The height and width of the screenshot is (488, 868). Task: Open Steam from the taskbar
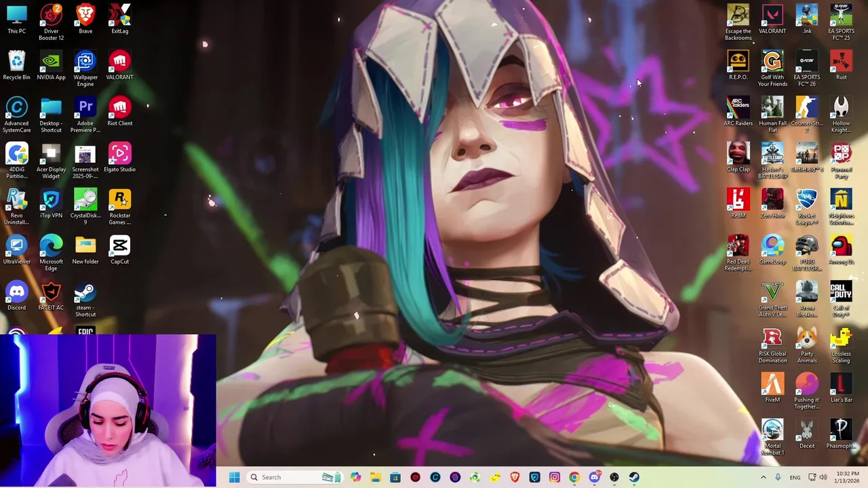tap(634, 477)
